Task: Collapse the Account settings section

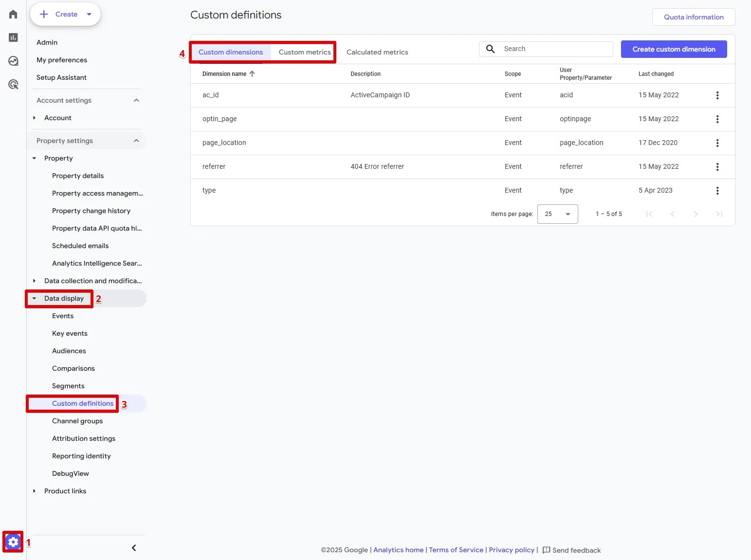Action: click(136, 100)
